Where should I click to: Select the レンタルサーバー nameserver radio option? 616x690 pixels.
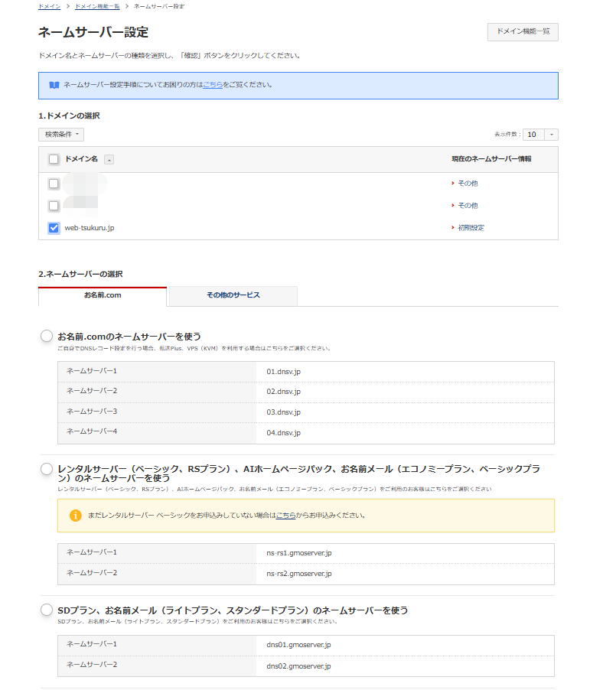pyautogui.click(x=48, y=467)
